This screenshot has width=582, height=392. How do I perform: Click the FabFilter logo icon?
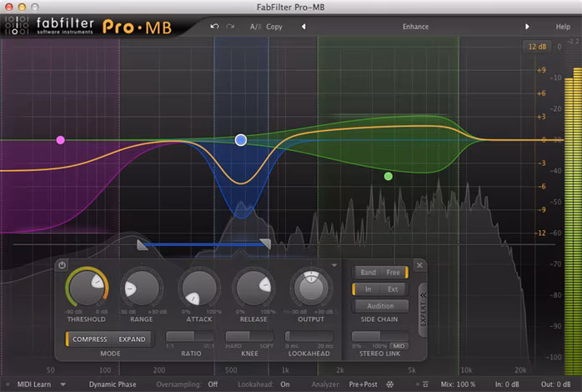[x=15, y=25]
